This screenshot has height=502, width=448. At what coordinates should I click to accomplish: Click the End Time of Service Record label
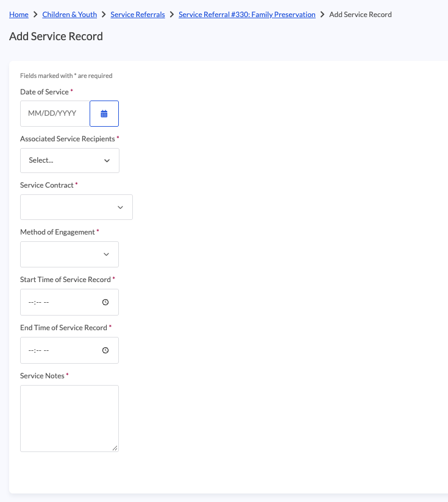point(64,328)
